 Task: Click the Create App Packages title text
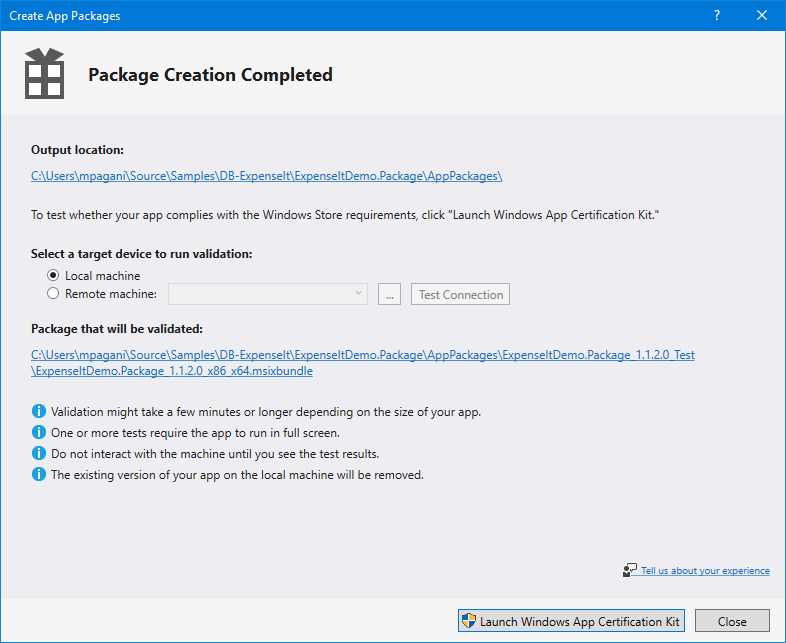(65, 16)
